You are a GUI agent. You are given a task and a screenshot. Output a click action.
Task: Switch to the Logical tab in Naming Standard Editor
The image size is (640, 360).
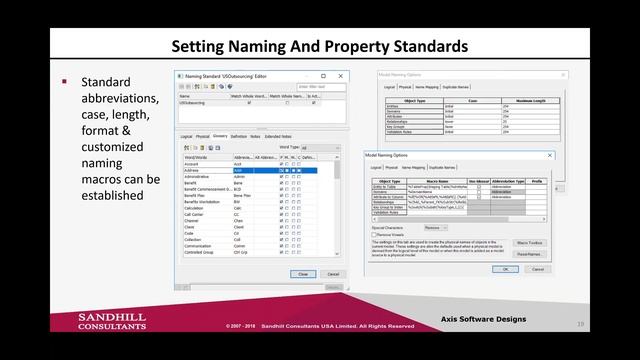186,137
